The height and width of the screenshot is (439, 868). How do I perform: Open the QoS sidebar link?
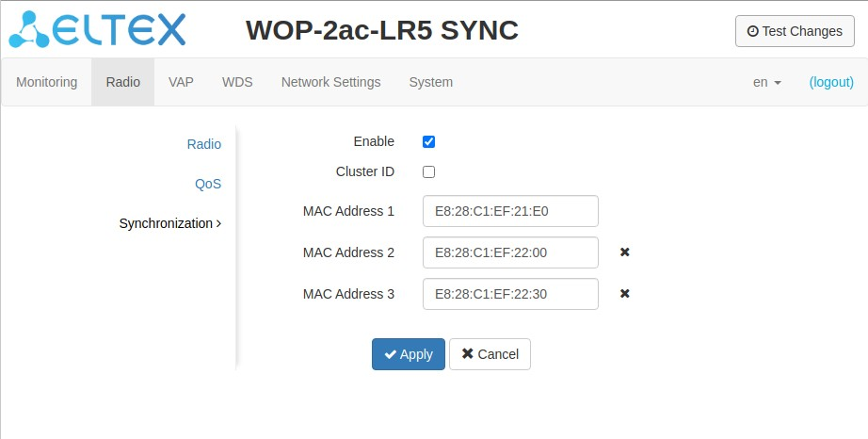pyautogui.click(x=208, y=184)
